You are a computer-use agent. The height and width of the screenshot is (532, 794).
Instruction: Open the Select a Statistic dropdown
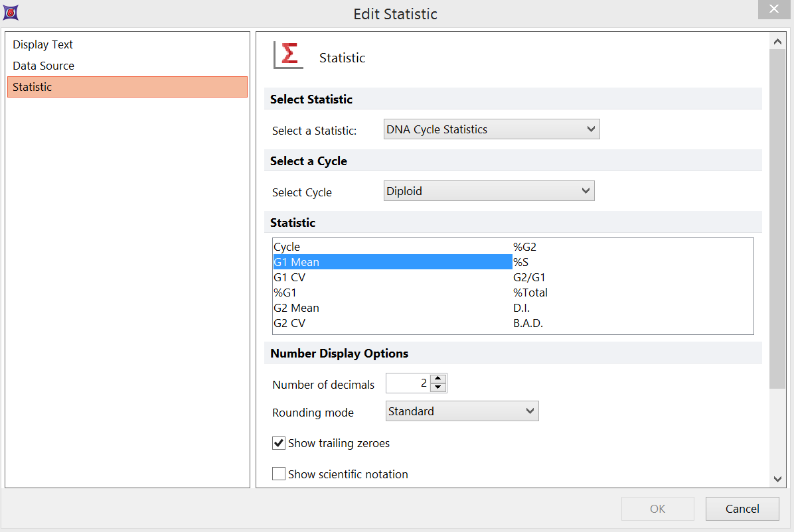point(491,129)
